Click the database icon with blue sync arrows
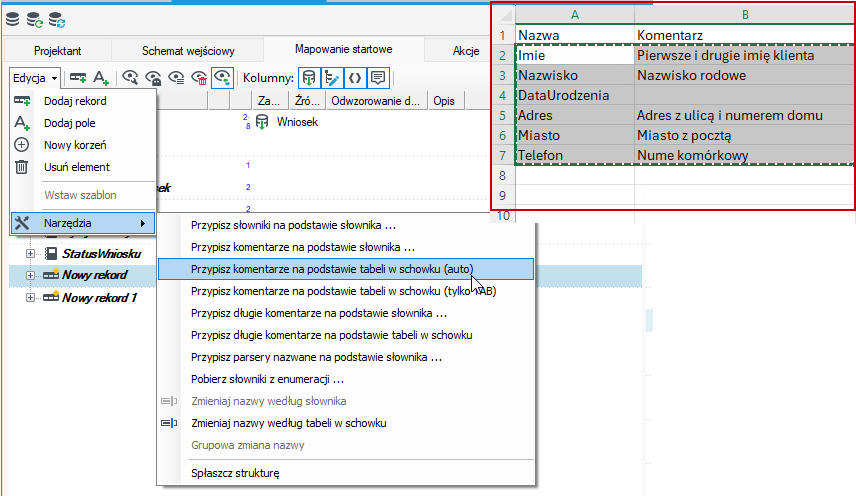 click(57, 20)
